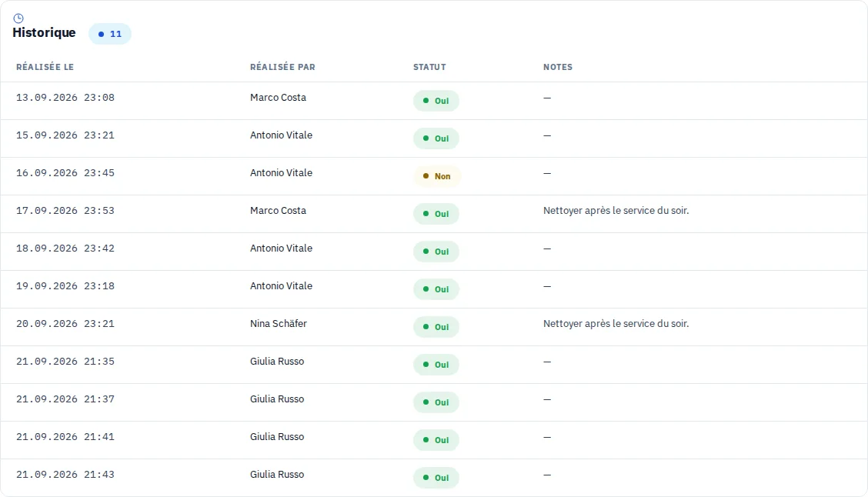Click the RÉALISÉE PAR column header
Image resolution: width=868 pixels, height=497 pixels.
click(282, 67)
